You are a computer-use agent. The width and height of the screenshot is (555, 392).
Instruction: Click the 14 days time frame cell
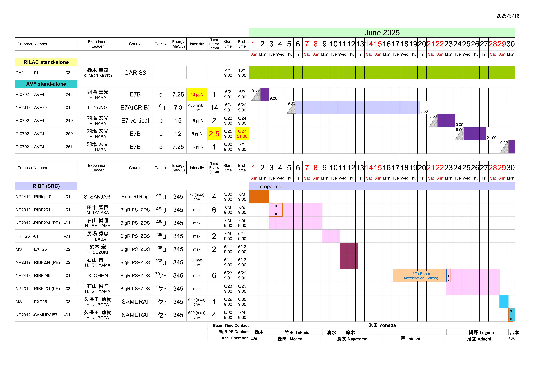tap(214, 107)
